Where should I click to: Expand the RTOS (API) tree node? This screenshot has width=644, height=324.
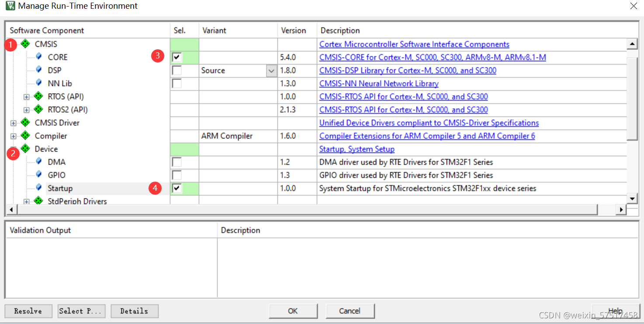point(27,97)
